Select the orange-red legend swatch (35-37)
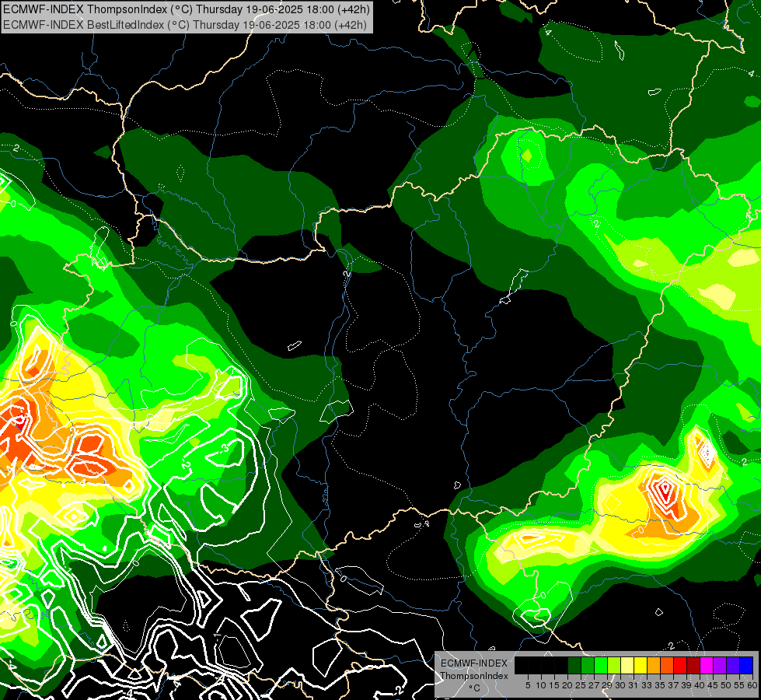 [667, 665]
